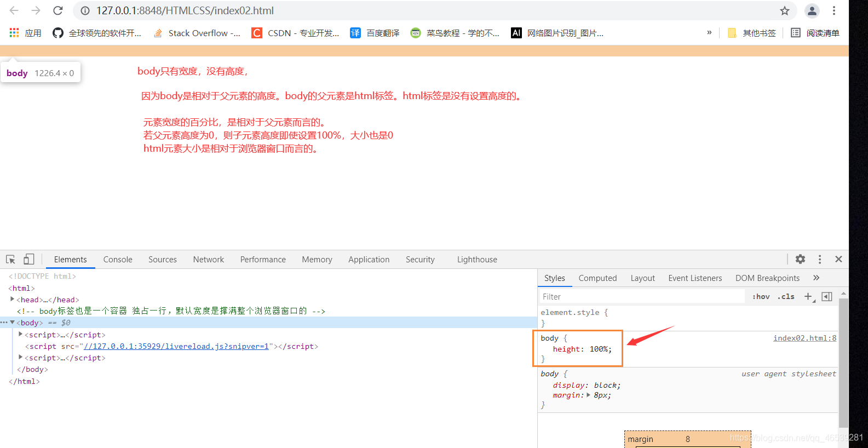The height and width of the screenshot is (448, 868).
Task: Open the GitHub bookmark 全球领先的软件开...
Action: point(97,33)
